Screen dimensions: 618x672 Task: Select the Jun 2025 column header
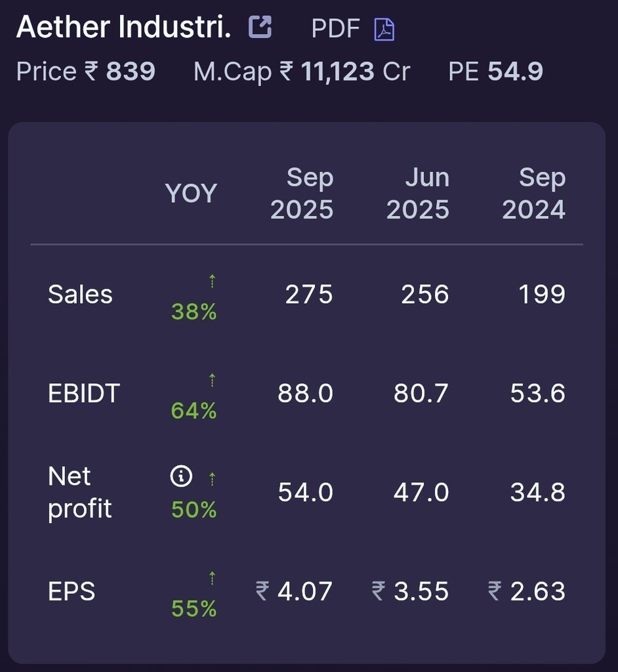(419, 194)
